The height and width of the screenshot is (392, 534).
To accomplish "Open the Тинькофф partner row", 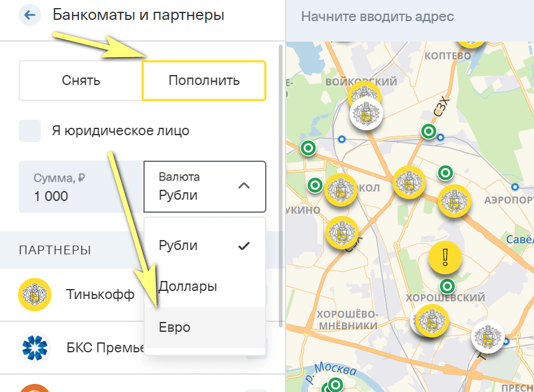I will pyautogui.click(x=142, y=295).
